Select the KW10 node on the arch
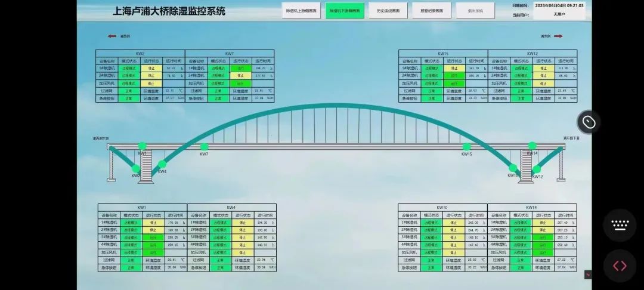The height and width of the screenshot is (290, 644). (x=513, y=168)
